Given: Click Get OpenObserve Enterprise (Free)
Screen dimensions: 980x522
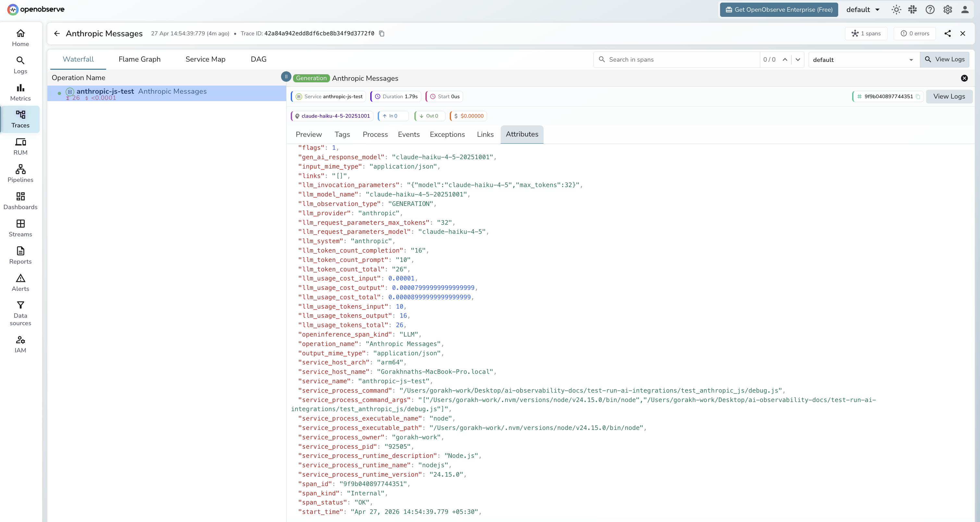Looking at the screenshot, I should click(778, 9).
